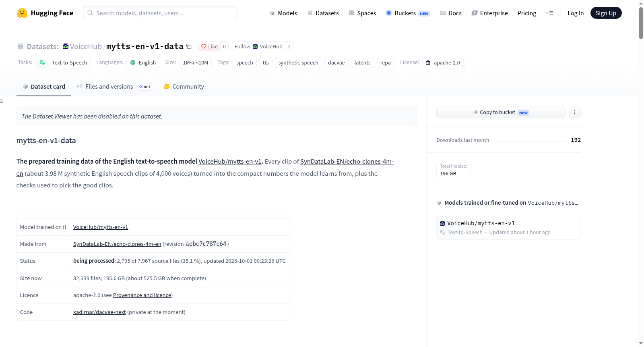Click the English language tag
The height and width of the screenshot is (347, 644).
tap(143, 62)
